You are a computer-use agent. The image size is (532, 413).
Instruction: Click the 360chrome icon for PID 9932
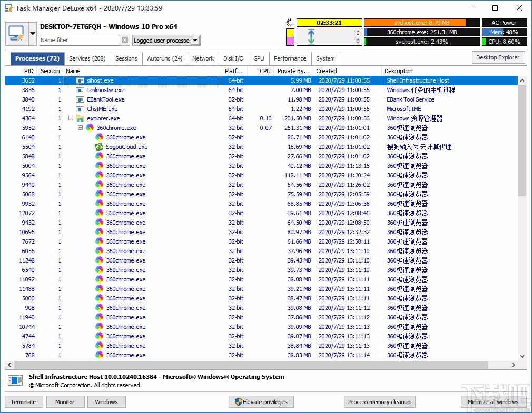[100, 204]
